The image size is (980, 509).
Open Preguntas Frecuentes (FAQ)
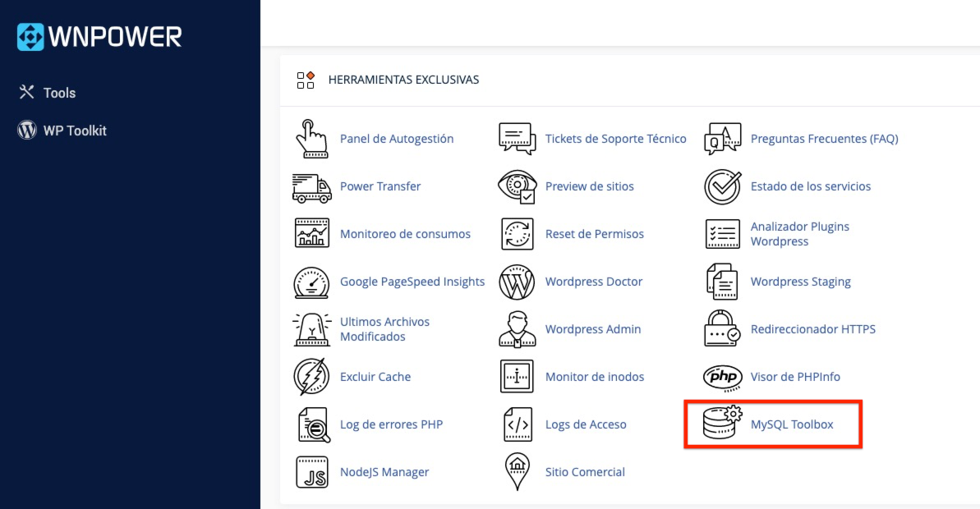[x=824, y=139]
